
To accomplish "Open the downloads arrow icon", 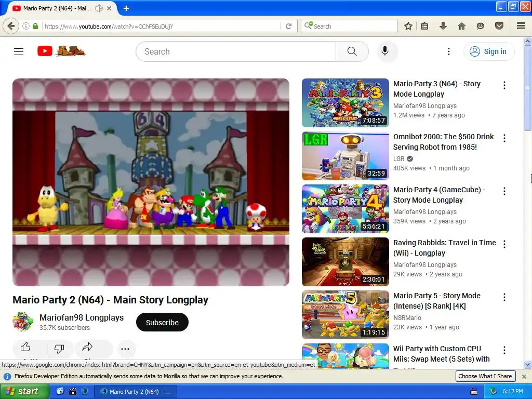I will pyautogui.click(x=443, y=26).
